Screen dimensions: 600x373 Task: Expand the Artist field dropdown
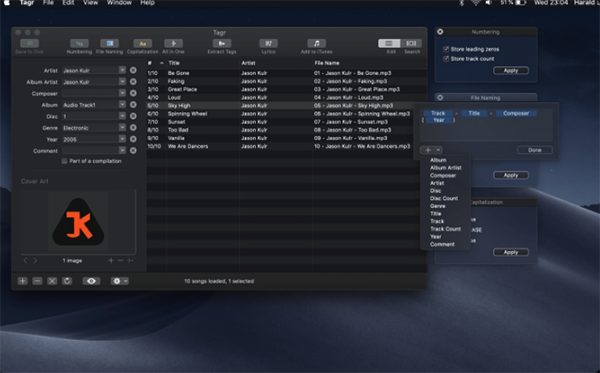point(122,70)
